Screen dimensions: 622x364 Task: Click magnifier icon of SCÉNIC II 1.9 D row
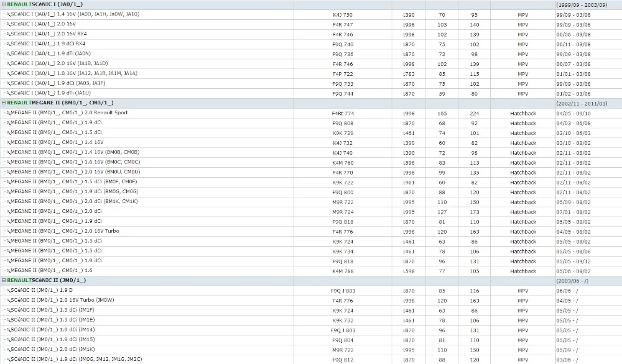(x=8, y=291)
